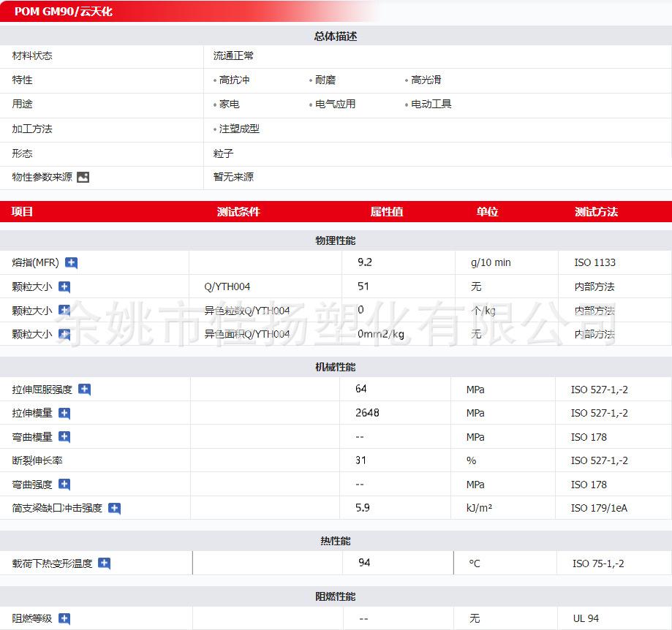Expand the 颗粒大小 row with 异色粒数Q/YTH004
Image resolution: width=672 pixels, height=630 pixels.
64,311
